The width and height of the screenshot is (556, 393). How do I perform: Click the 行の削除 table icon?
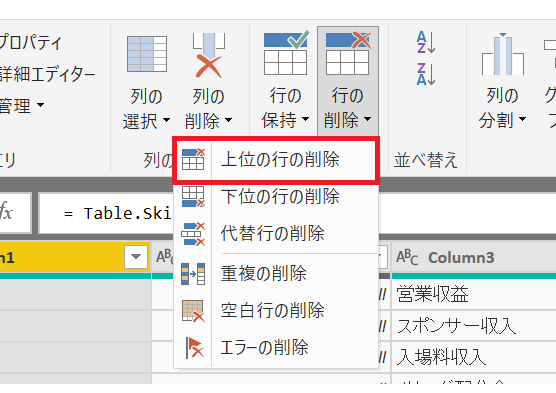348,53
